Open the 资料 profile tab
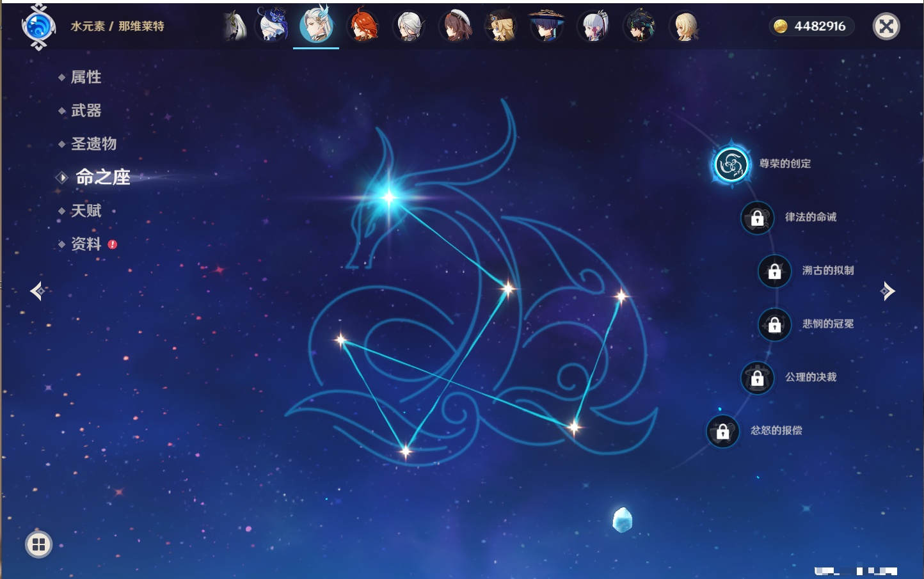Viewport: 924px width, 579px height. coord(86,244)
